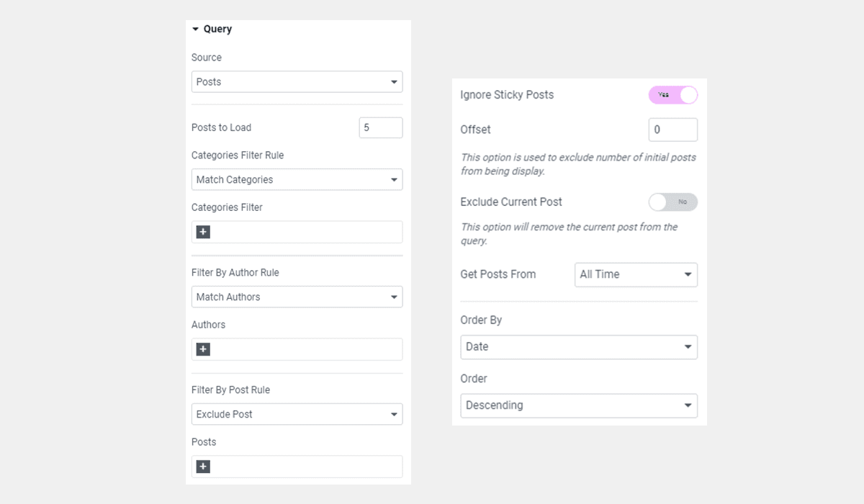
Task: Click the empty Categories Filter box
Action: [x=302, y=231]
